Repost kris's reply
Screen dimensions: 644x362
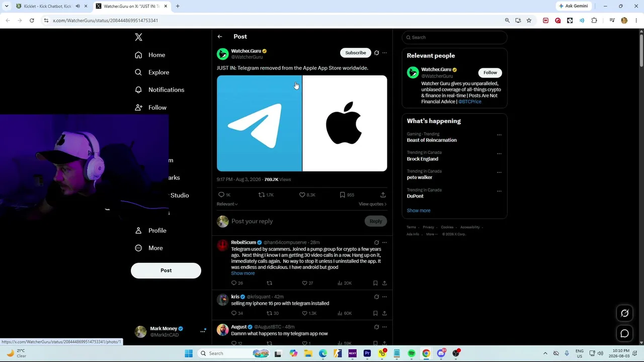[x=272, y=313]
